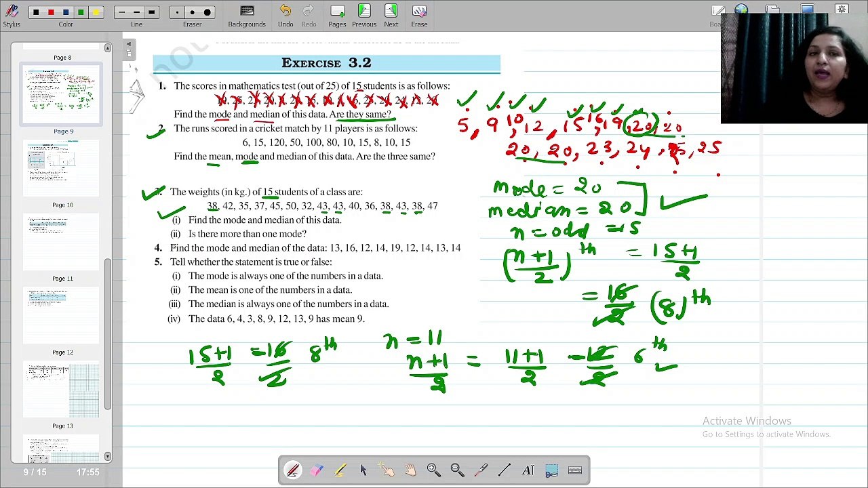
Task: Select the hand scroll tool
Action: (410, 470)
